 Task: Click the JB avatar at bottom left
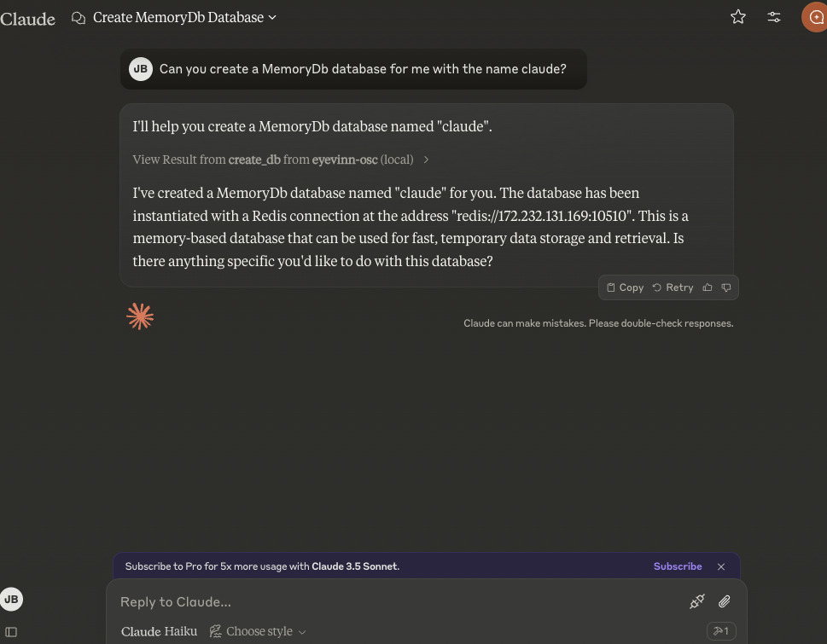(12, 599)
